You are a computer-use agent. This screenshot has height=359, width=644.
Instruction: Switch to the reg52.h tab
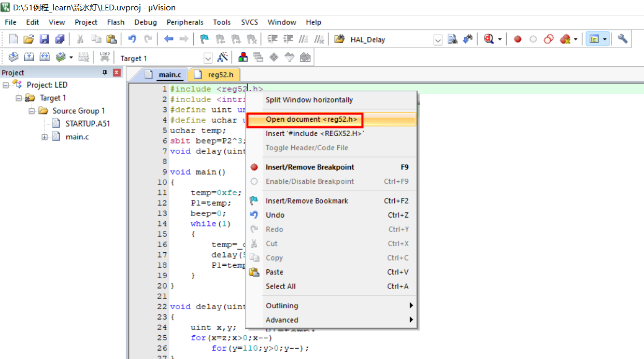coord(220,75)
